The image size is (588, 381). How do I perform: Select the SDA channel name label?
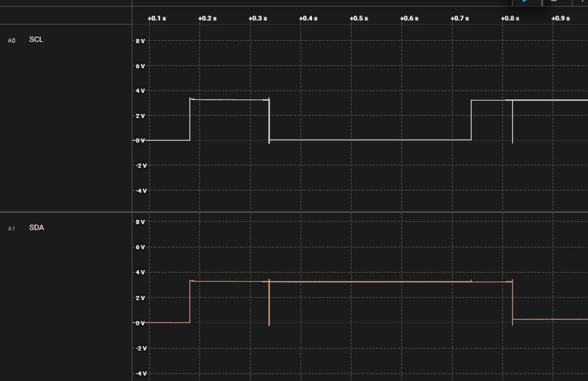coord(37,228)
